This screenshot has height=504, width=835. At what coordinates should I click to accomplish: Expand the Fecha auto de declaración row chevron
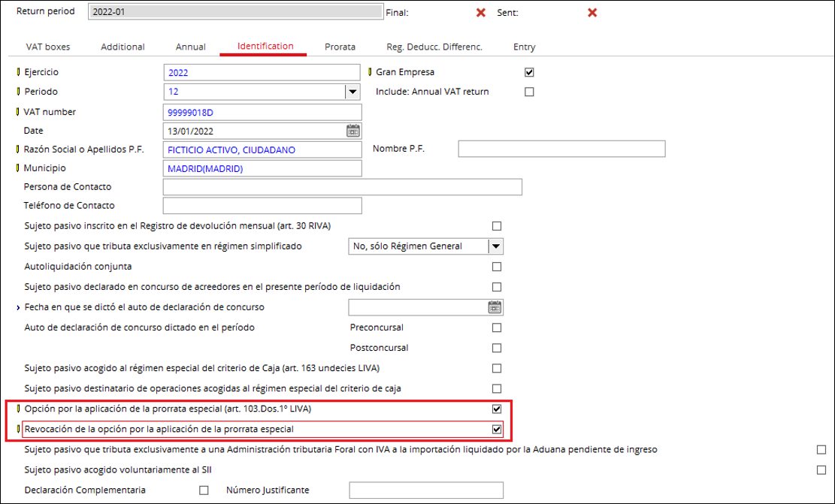18,307
